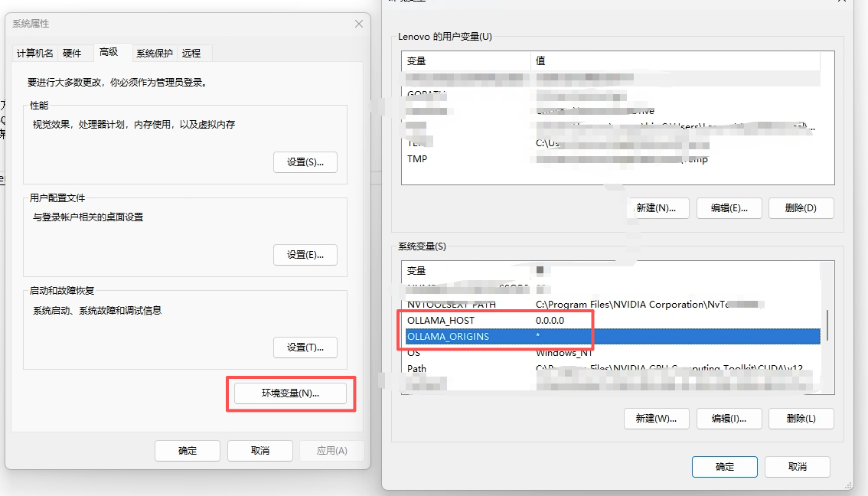The width and height of the screenshot is (868, 496).
Task: Switch to the 计算机名 tab
Action: [x=35, y=53]
